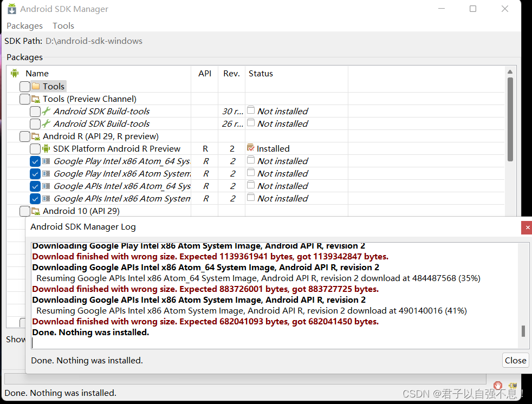Click the error line expecting 1139361941 bytes
This screenshot has width=532, height=404.
tap(210, 257)
